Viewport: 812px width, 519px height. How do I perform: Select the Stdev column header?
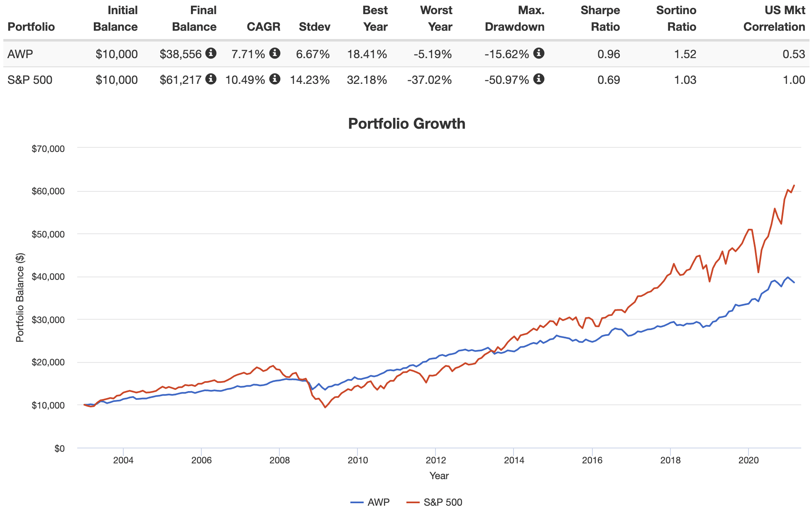[x=314, y=27]
